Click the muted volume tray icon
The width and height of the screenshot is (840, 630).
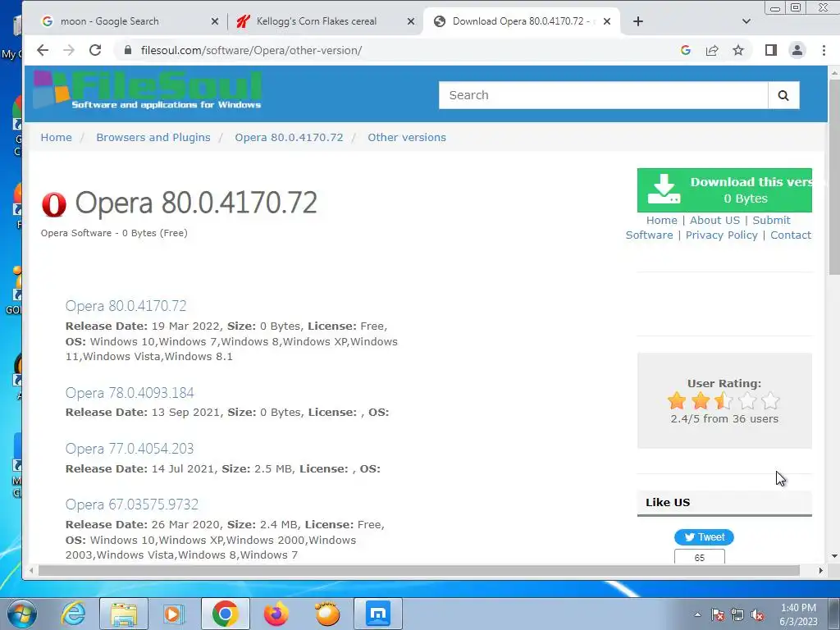(x=757, y=614)
